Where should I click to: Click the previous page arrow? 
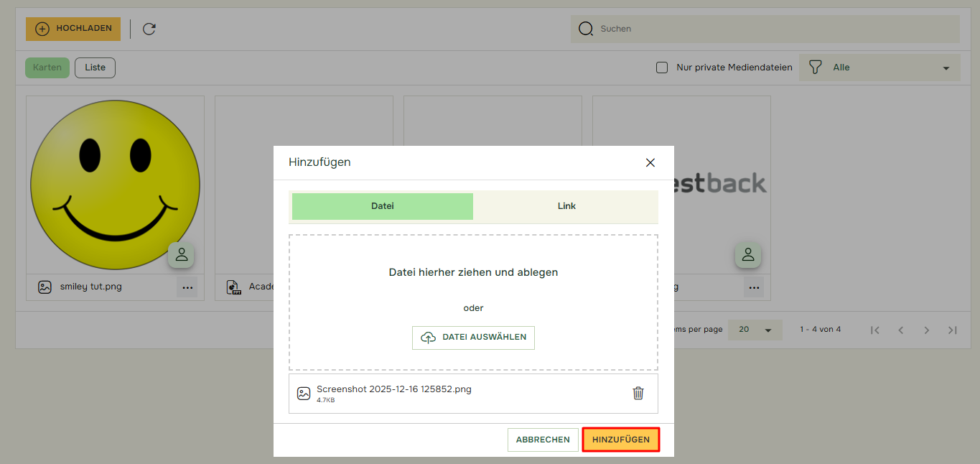point(900,330)
